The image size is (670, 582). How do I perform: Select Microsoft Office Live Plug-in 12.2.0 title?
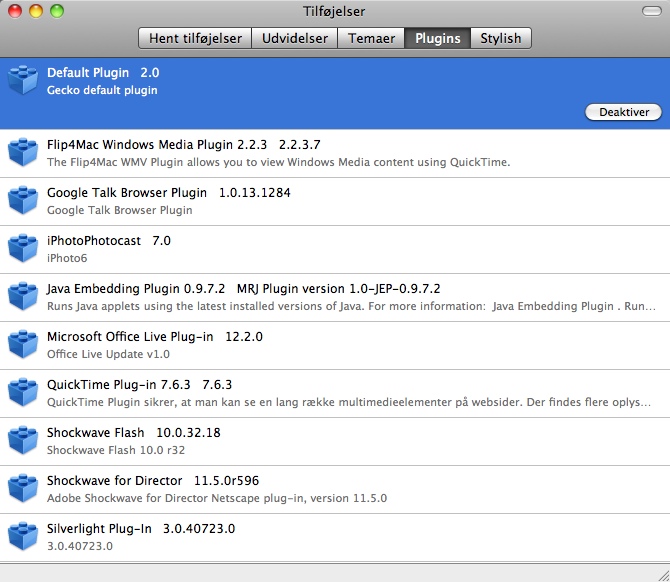coord(155,337)
